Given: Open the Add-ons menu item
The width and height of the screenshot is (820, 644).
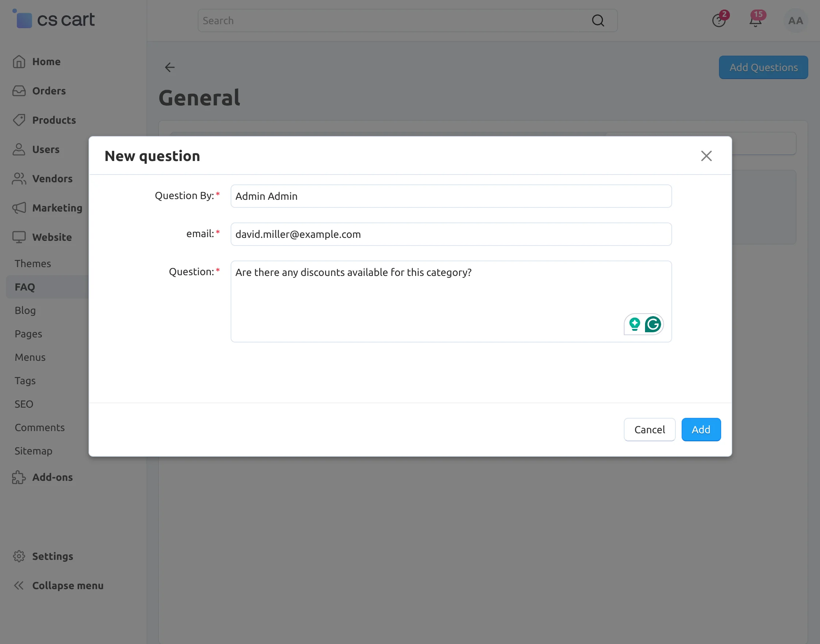Looking at the screenshot, I should (x=52, y=478).
